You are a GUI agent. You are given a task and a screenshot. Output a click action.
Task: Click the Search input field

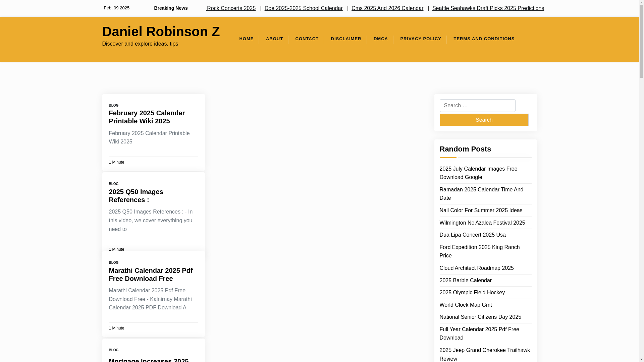(477, 106)
